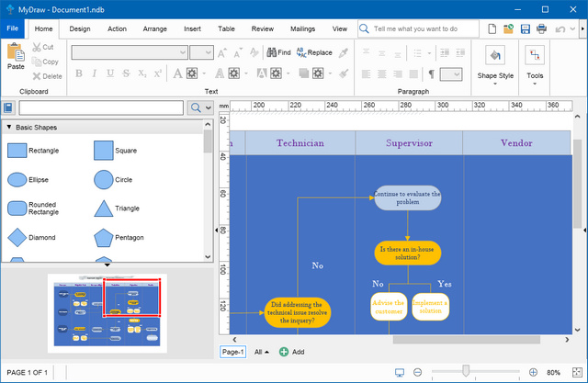Click Add to create a new page
Image resolution: width=588 pixels, height=383 pixels.
pos(291,352)
